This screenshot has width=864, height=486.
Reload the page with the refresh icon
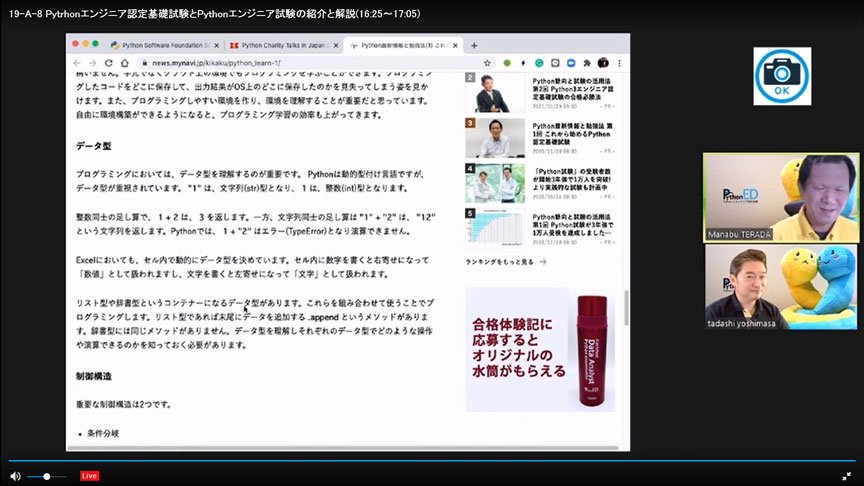coord(109,63)
